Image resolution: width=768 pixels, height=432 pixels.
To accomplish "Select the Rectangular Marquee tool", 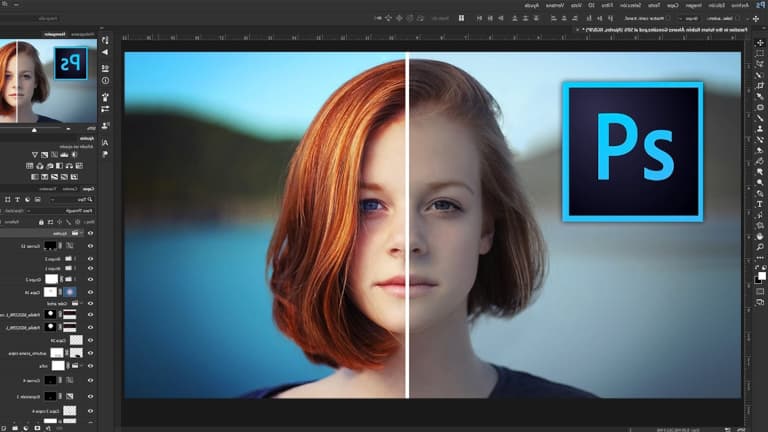I will click(x=760, y=53).
